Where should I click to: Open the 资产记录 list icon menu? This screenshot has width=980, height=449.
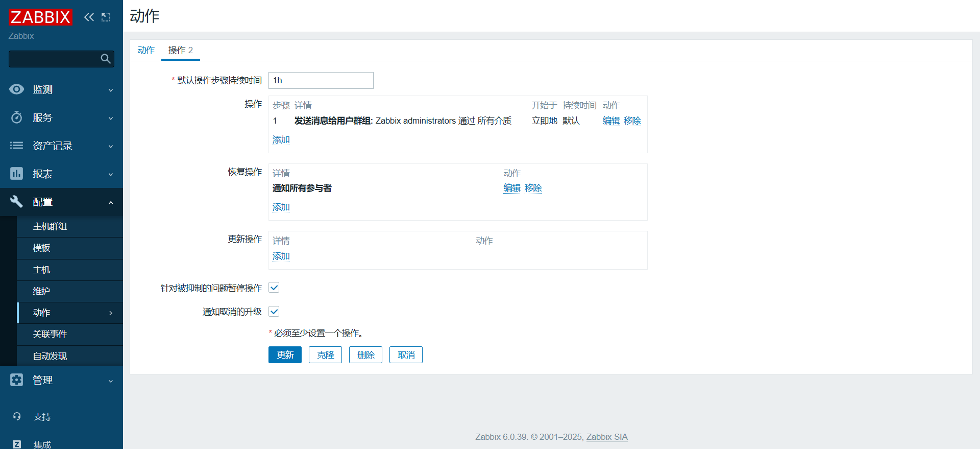pos(16,146)
